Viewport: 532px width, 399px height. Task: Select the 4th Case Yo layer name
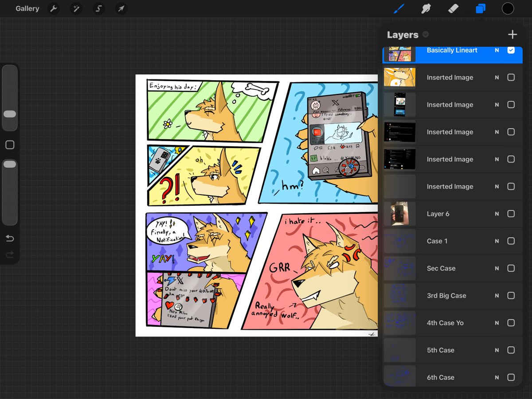coord(445,323)
